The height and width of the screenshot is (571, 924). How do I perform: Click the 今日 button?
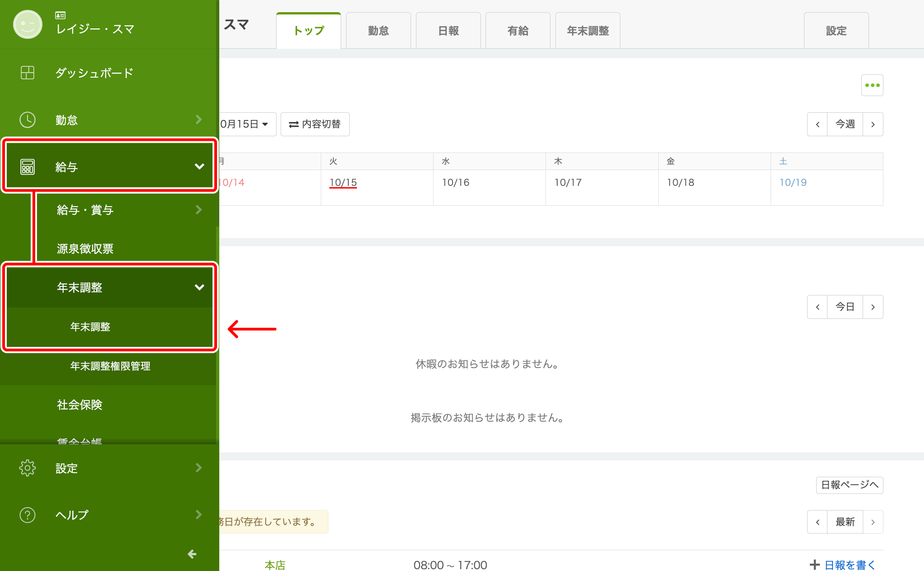(x=845, y=307)
